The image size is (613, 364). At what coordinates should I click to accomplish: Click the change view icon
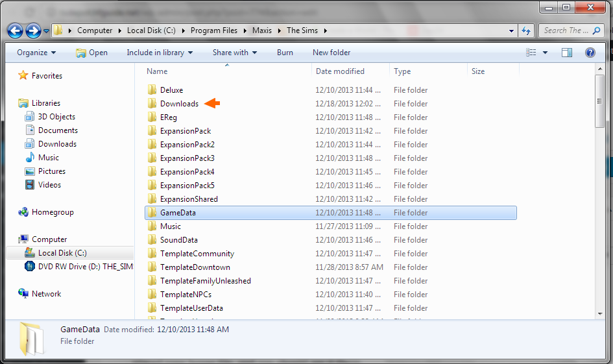(x=532, y=53)
